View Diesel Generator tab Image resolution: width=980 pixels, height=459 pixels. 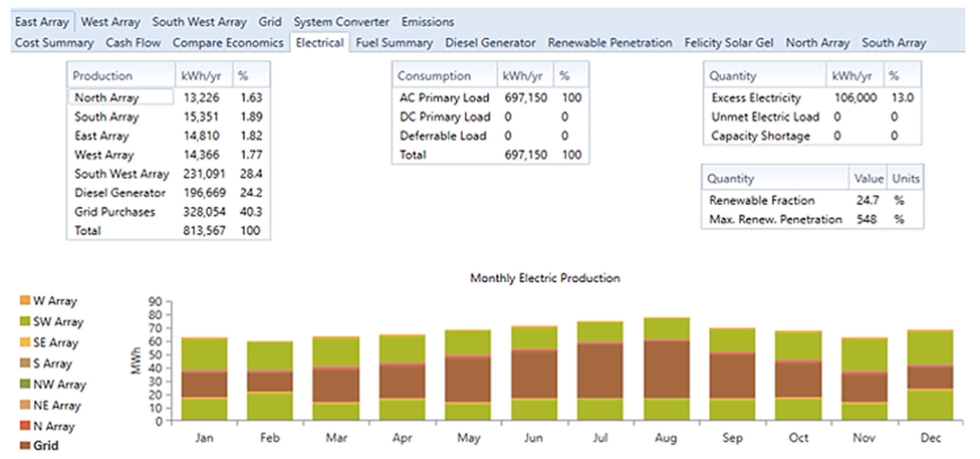[490, 43]
